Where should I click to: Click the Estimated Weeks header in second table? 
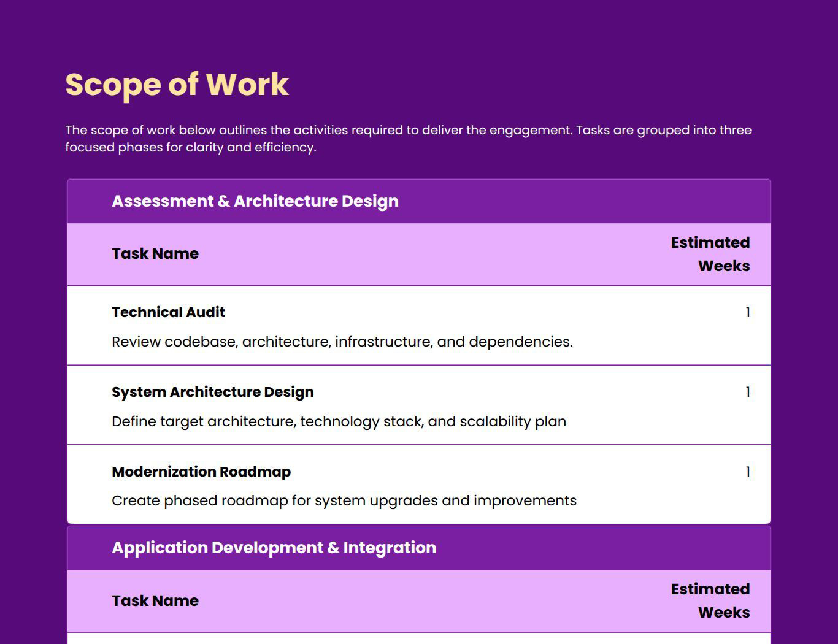pos(710,600)
